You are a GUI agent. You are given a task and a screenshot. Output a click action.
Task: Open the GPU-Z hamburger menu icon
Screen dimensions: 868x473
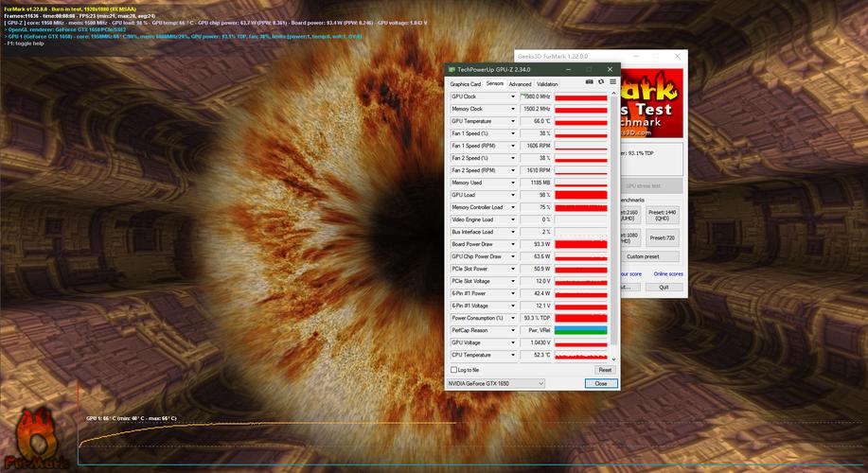pyautogui.click(x=611, y=83)
